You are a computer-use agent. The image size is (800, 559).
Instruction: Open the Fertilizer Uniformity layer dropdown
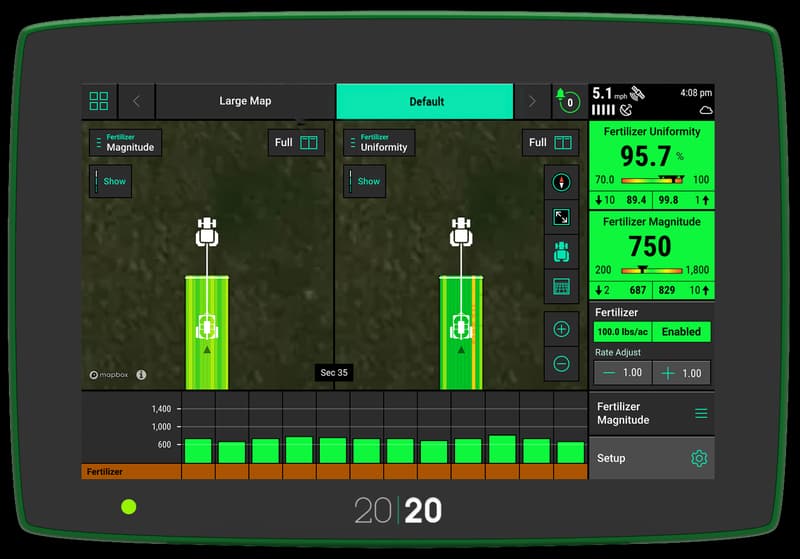coord(379,142)
